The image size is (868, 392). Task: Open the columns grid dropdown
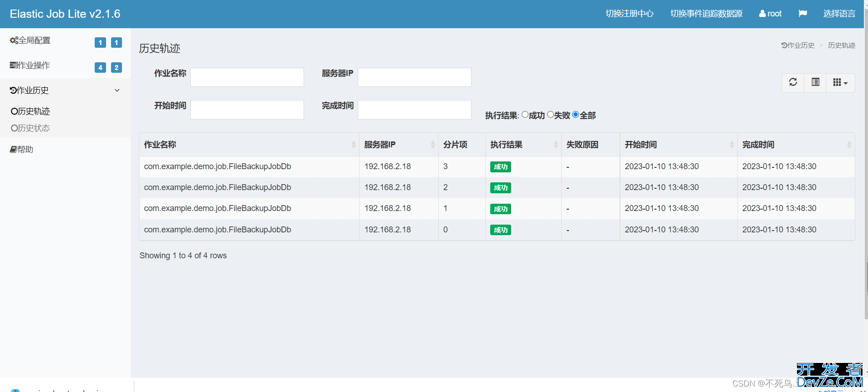tap(840, 82)
